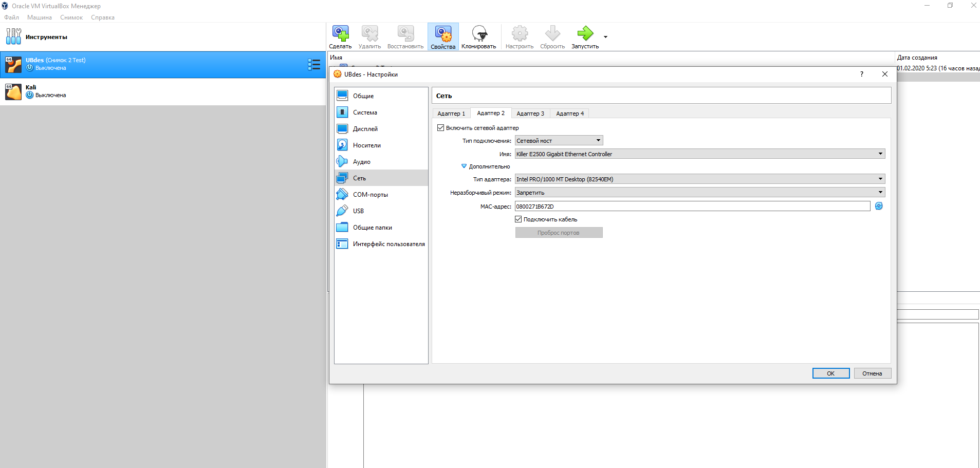Open the Общие settings category
Screen dimensions: 980x468
(x=381, y=96)
